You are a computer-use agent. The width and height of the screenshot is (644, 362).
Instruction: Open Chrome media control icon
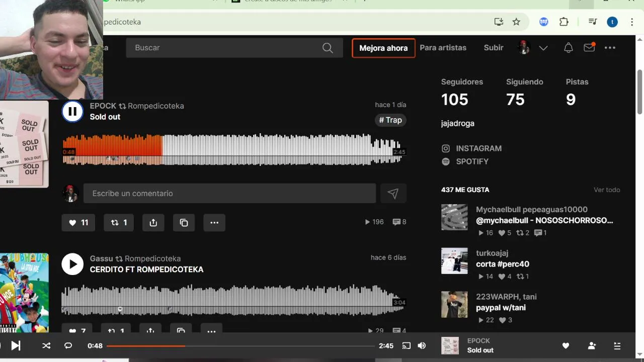593,22
